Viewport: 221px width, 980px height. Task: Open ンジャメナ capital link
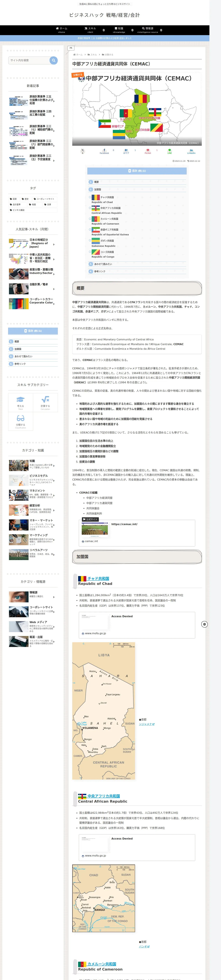pos(147,724)
